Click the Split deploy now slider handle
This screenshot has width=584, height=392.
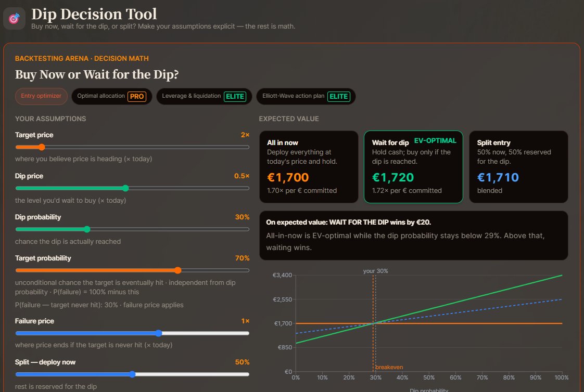(132, 374)
